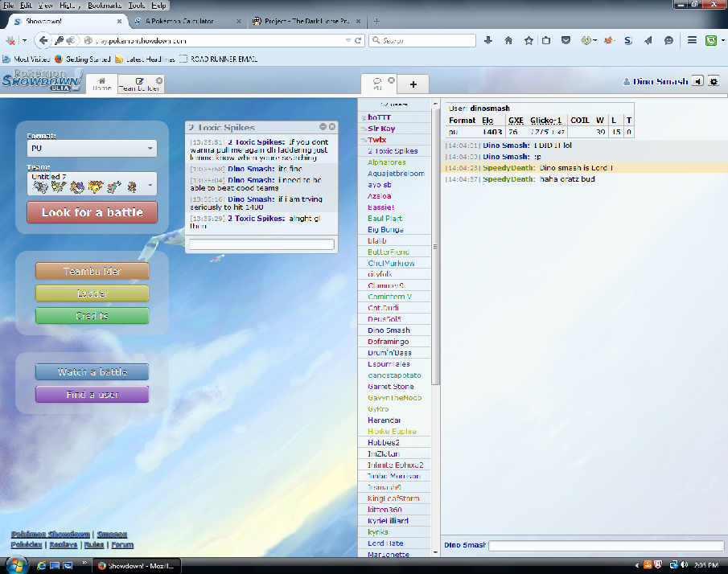Screen dimensions: 728x574
Task: Click the Pokémon Showdown logo
Action: coord(42,80)
